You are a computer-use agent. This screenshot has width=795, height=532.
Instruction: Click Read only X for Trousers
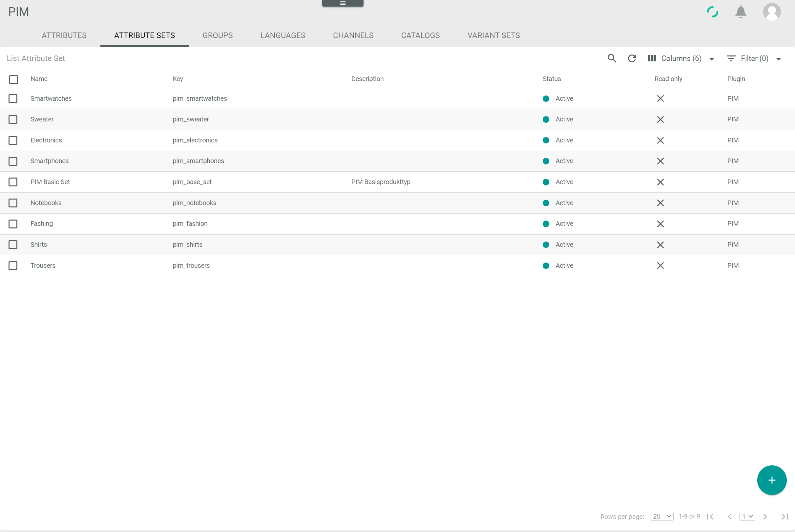click(660, 265)
